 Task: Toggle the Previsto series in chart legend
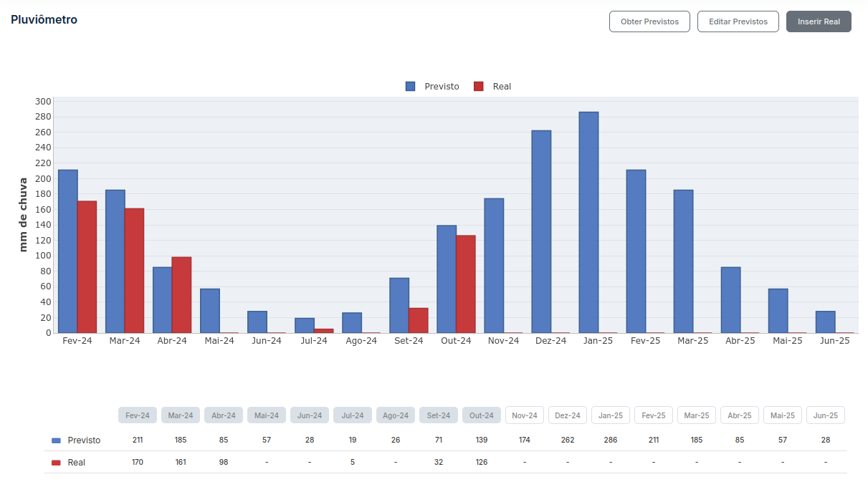click(x=432, y=87)
